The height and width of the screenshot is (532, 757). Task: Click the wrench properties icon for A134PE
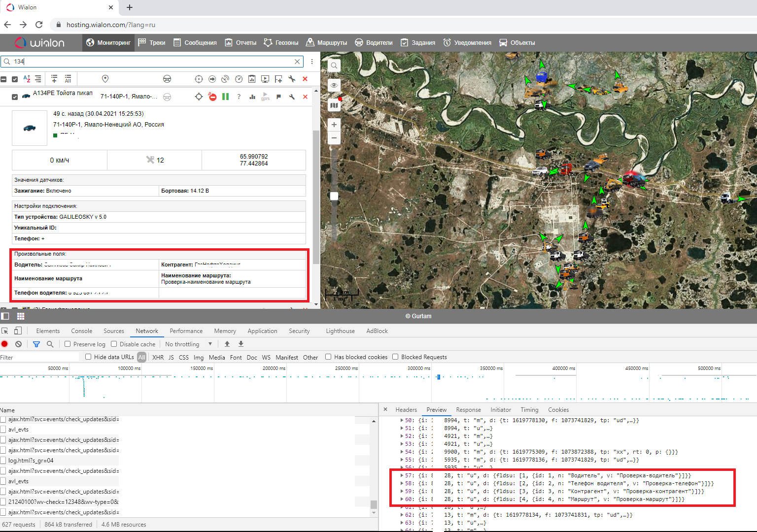292,97
